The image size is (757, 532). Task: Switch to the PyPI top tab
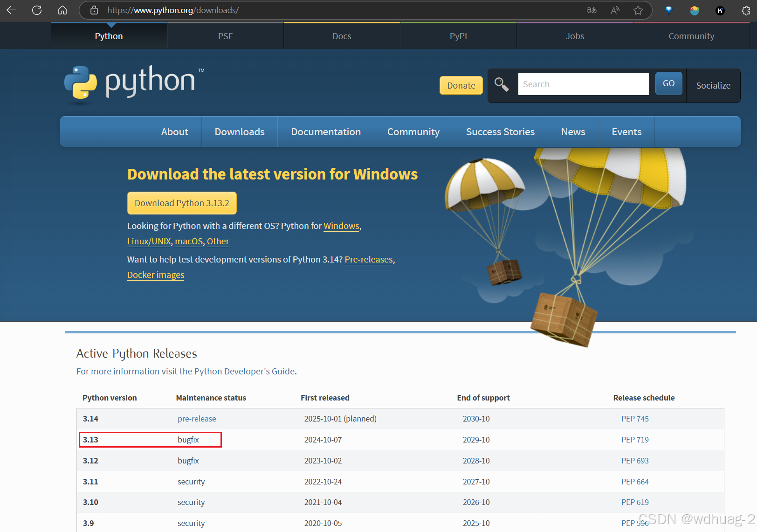pos(458,36)
